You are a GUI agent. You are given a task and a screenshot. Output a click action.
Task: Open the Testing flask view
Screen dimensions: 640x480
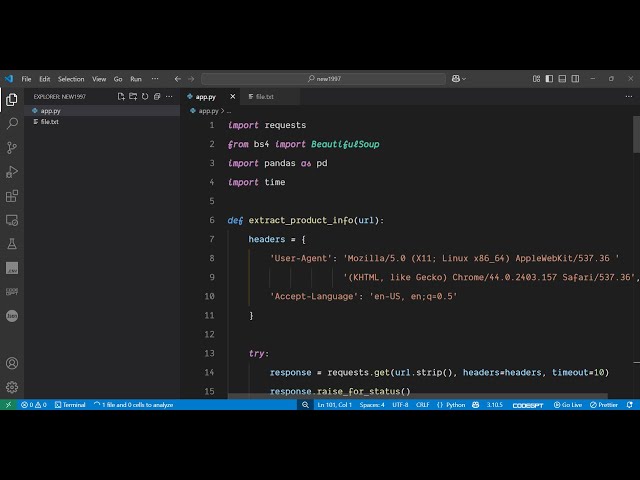point(12,244)
